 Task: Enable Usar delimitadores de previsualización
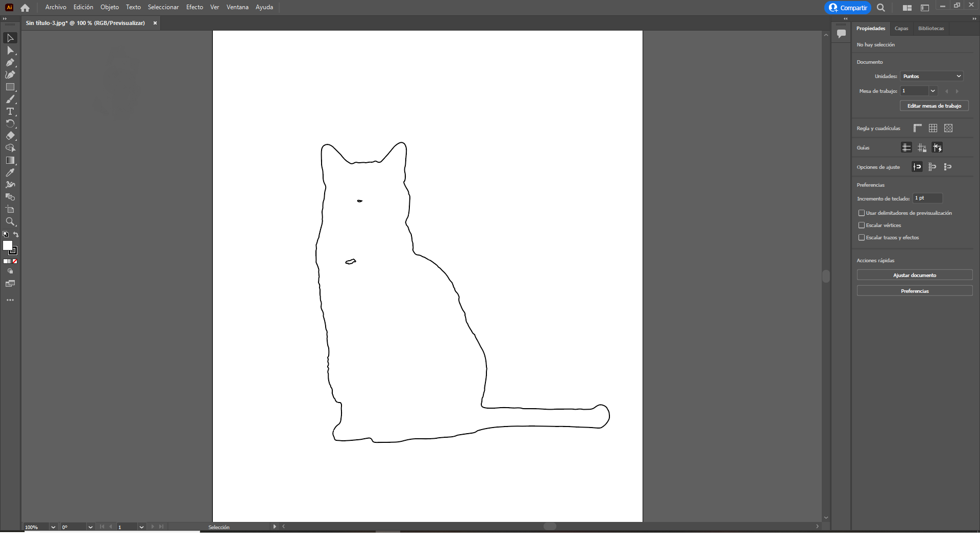pyautogui.click(x=862, y=213)
